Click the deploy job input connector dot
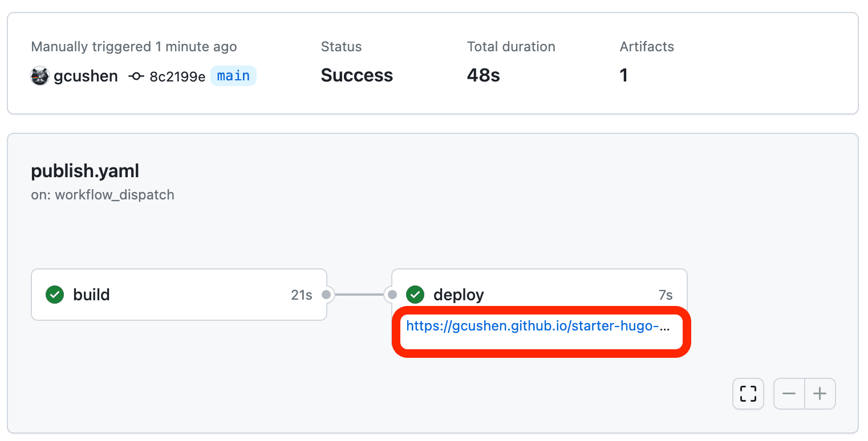Viewport: 868px width, 441px height. 392,295
